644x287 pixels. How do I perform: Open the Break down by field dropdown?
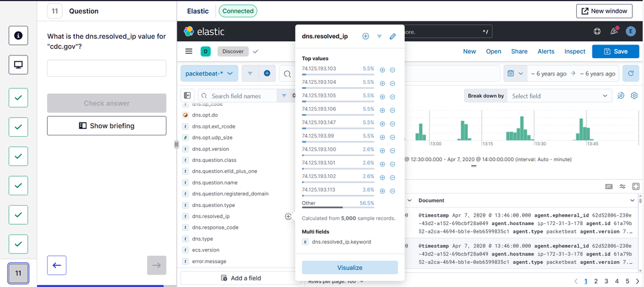click(x=559, y=96)
